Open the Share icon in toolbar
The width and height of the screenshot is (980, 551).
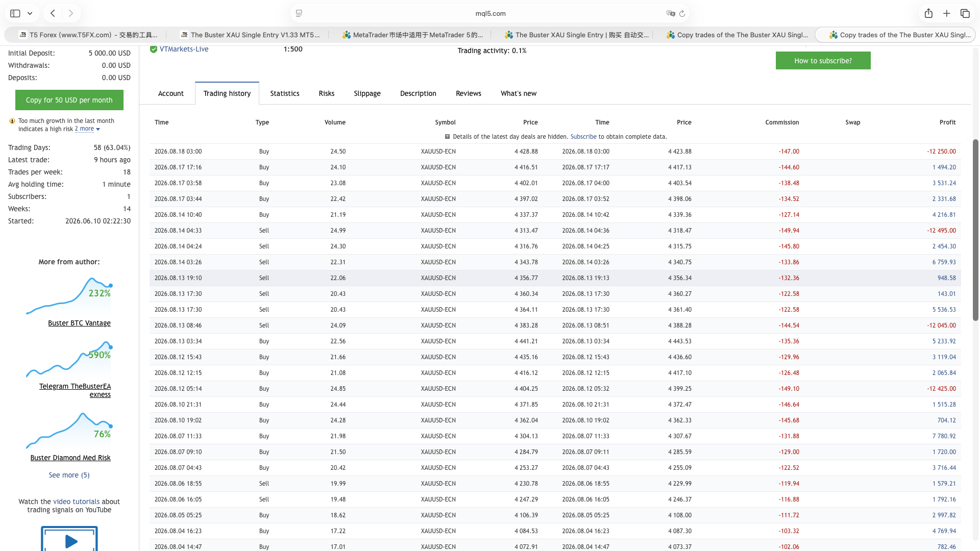pos(928,13)
